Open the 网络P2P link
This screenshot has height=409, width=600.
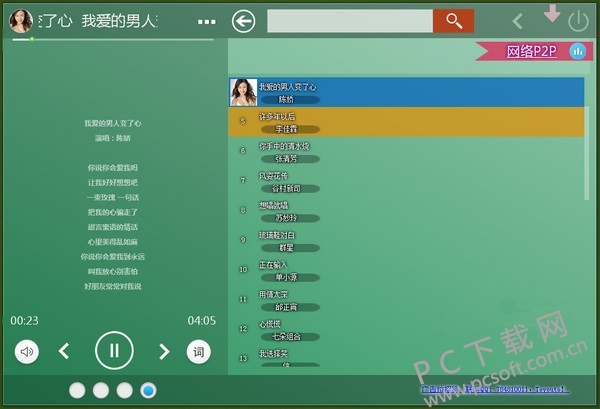pyautogui.click(x=532, y=51)
